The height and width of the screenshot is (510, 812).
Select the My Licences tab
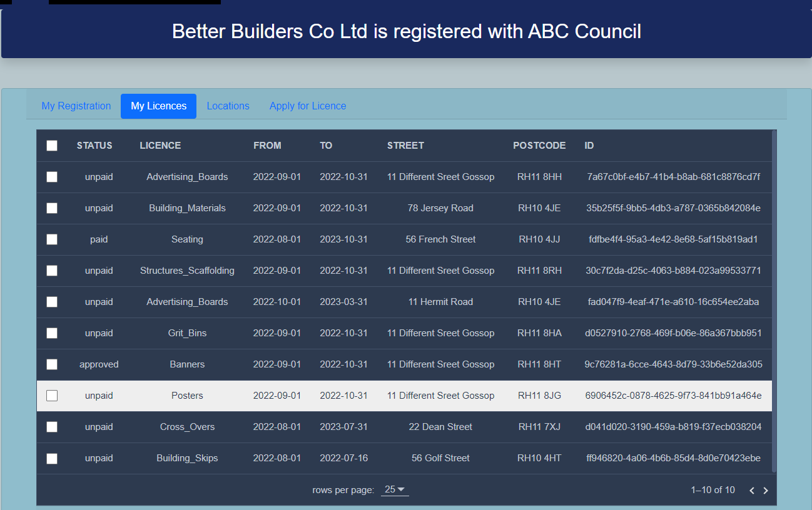[x=158, y=106]
